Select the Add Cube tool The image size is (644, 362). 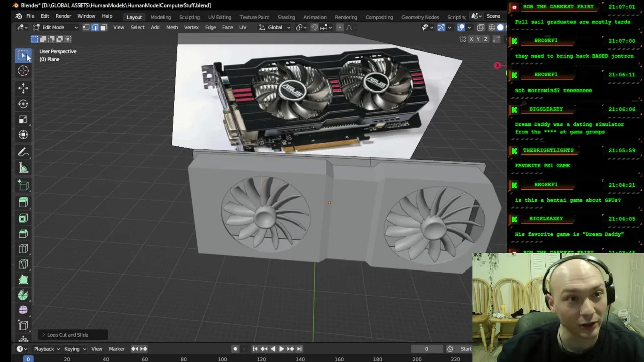click(23, 186)
